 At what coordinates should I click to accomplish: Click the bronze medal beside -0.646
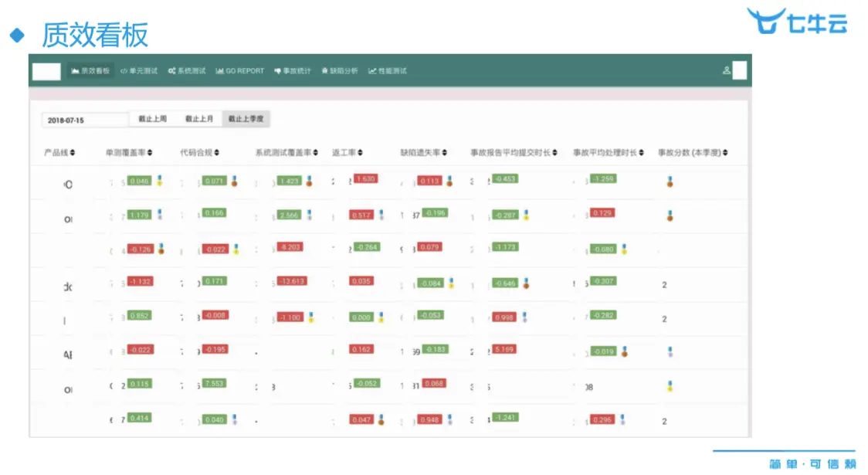coord(526,283)
